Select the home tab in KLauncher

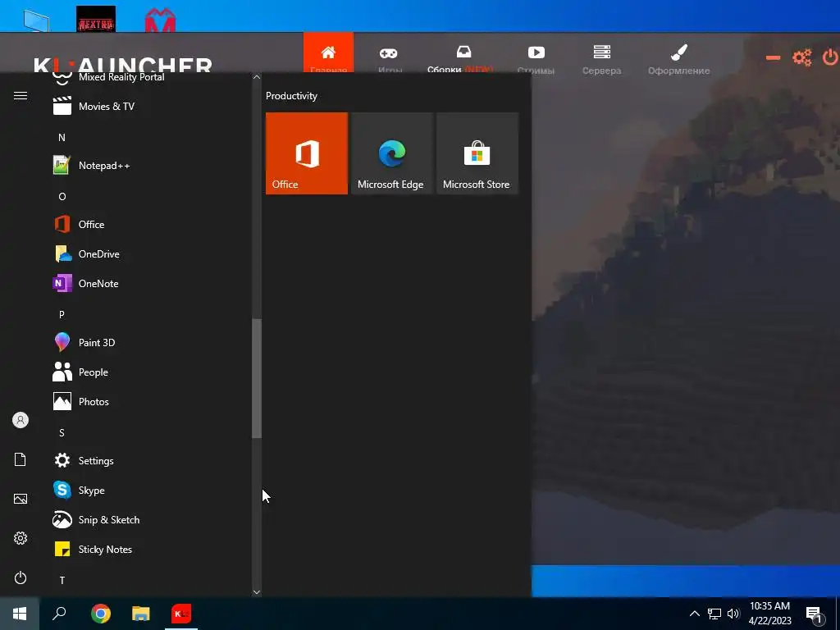click(328, 53)
